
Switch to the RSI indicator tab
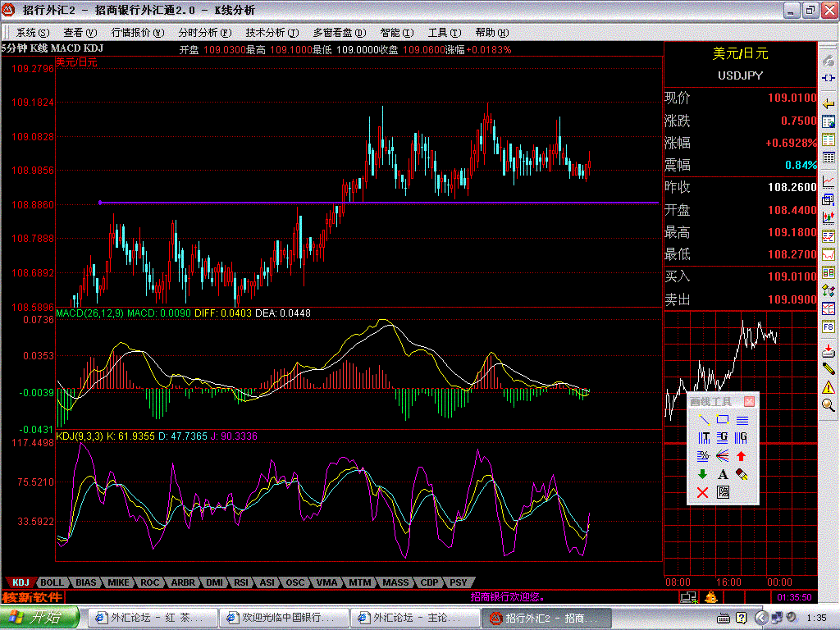(x=240, y=582)
